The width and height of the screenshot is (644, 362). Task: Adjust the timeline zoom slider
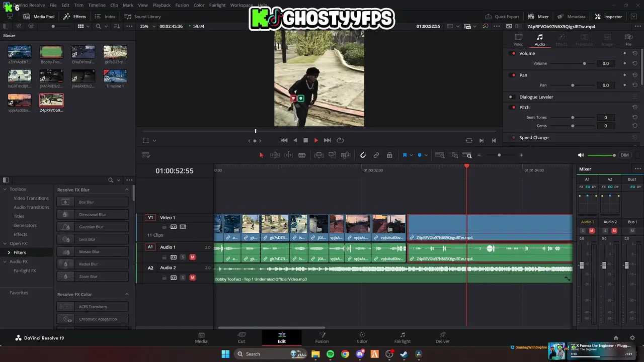(499, 155)
